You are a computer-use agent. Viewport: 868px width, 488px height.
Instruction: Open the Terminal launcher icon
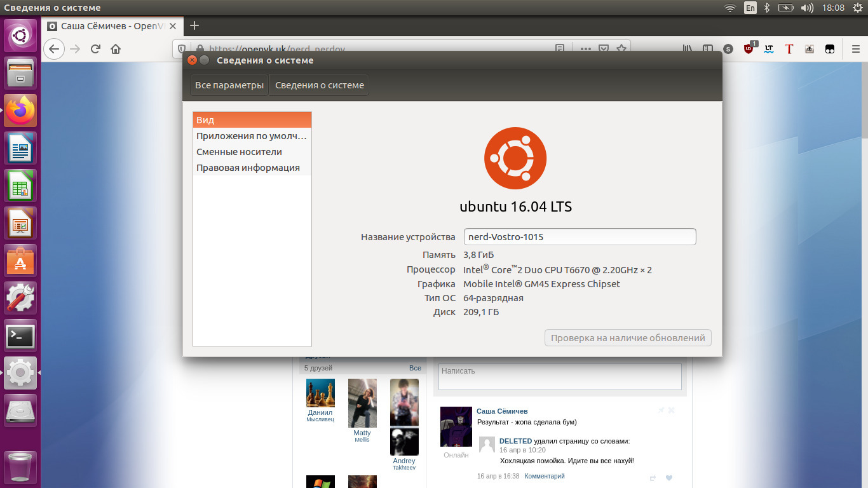[21, 336]
